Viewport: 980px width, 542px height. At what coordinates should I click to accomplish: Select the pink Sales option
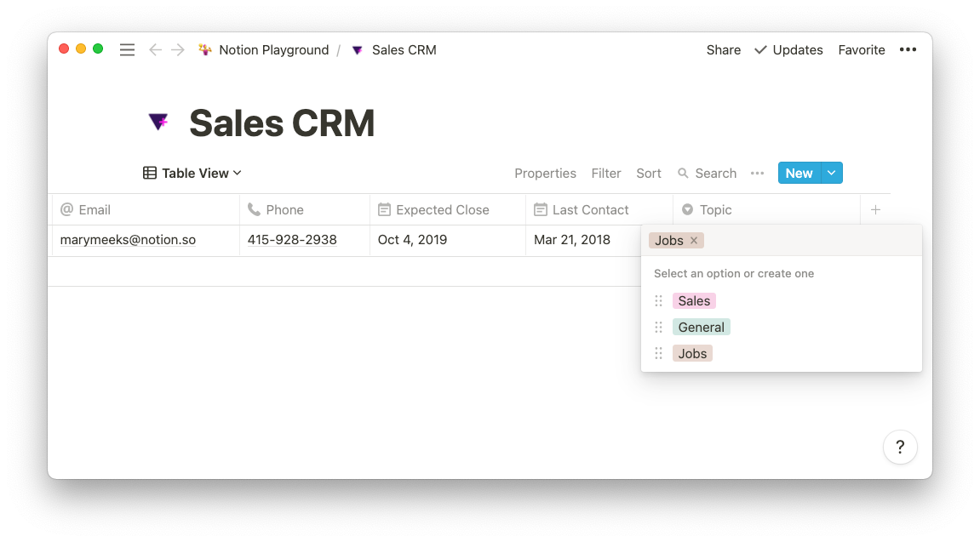pyautogui.click(x=694, y=301)
